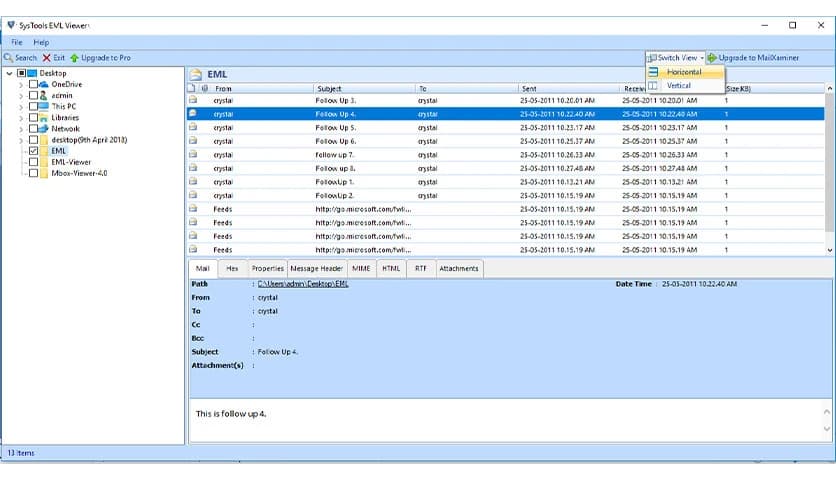836x484 pixels.
Task: Click the Upgrade to MailXaminer icon
Action: pyautogui.click(x=712, y=58)
